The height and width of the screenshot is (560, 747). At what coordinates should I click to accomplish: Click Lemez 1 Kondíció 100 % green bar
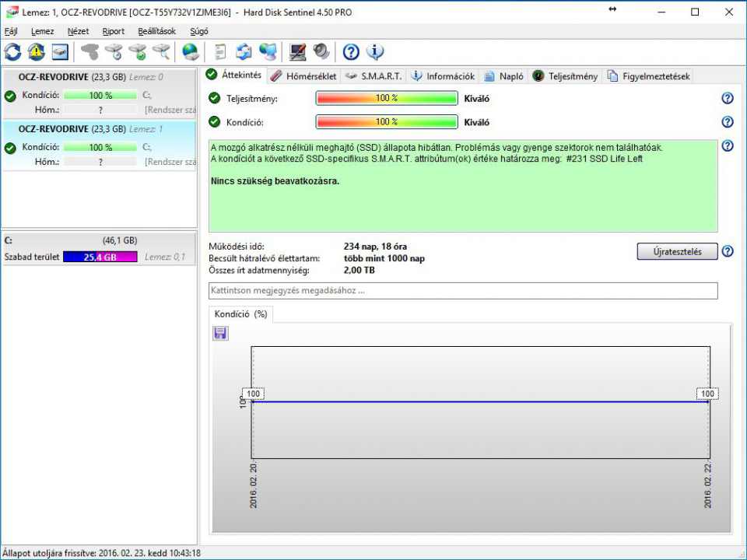[x=100, y=148]
